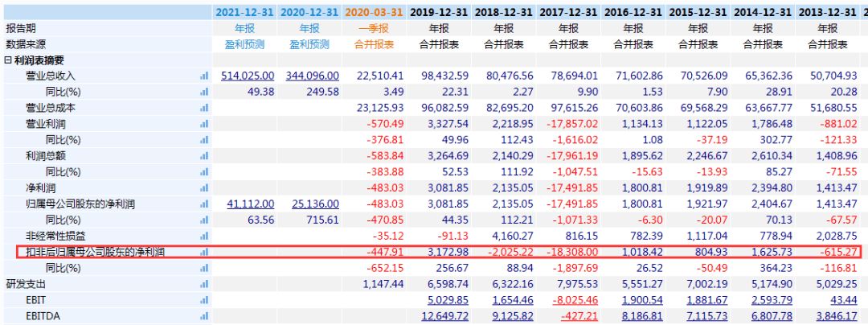
Task: Click chart icon next to 净利润
Action: coord(203,189)
